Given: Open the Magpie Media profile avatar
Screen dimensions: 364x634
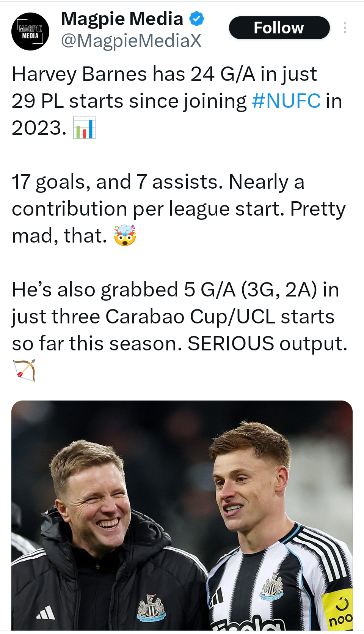Looking at the screenshot, I should (30, 32).
